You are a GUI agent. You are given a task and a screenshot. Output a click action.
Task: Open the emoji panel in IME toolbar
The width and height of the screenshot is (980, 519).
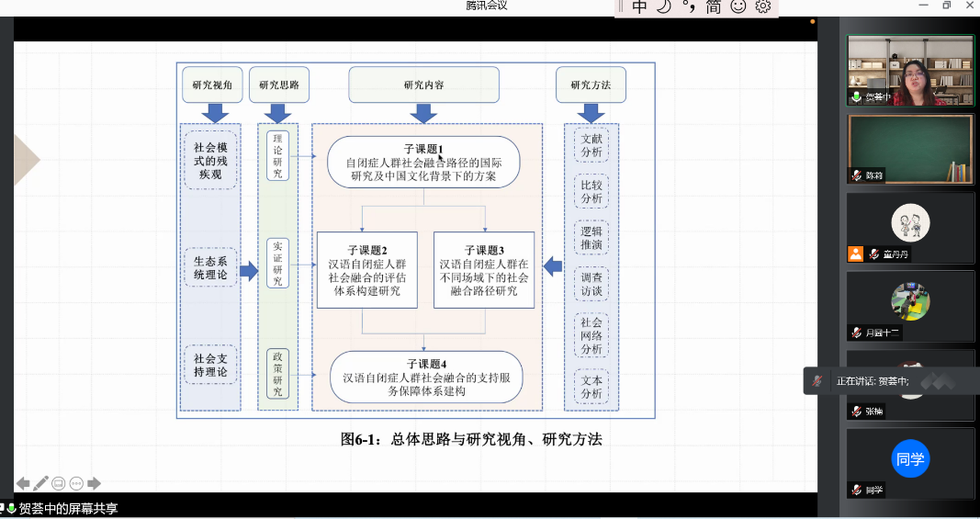click(x=738, y=7)
